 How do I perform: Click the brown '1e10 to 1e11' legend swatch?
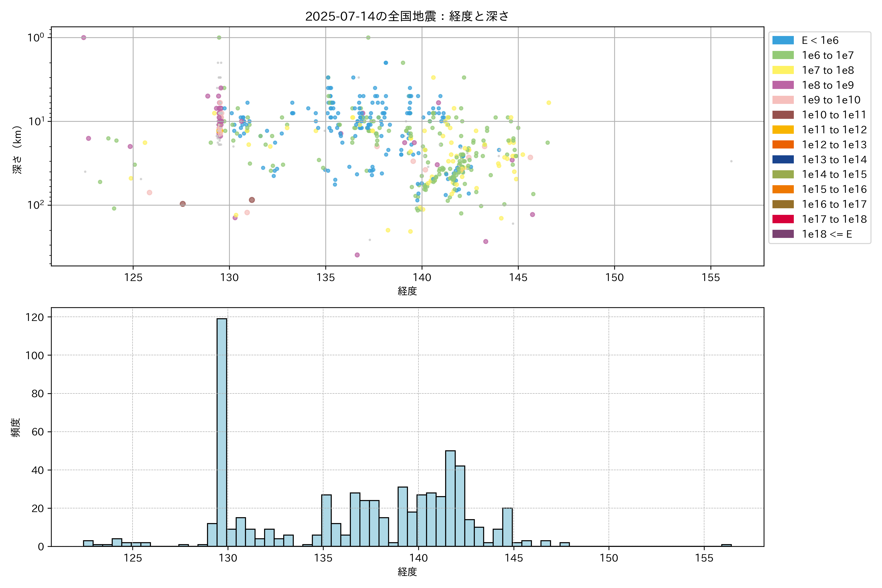[783, 115]
